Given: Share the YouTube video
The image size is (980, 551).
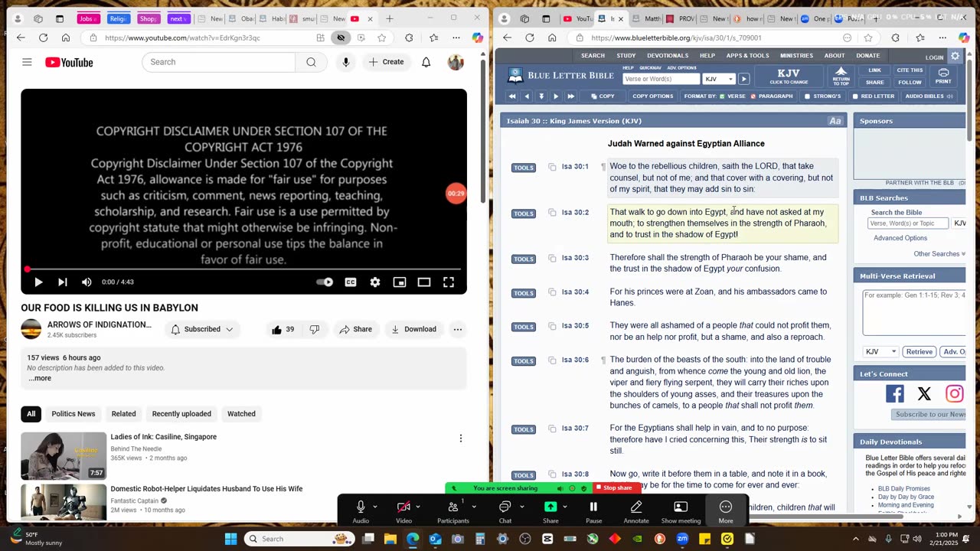Looking at the screenshot, I should tap(355, 329).
